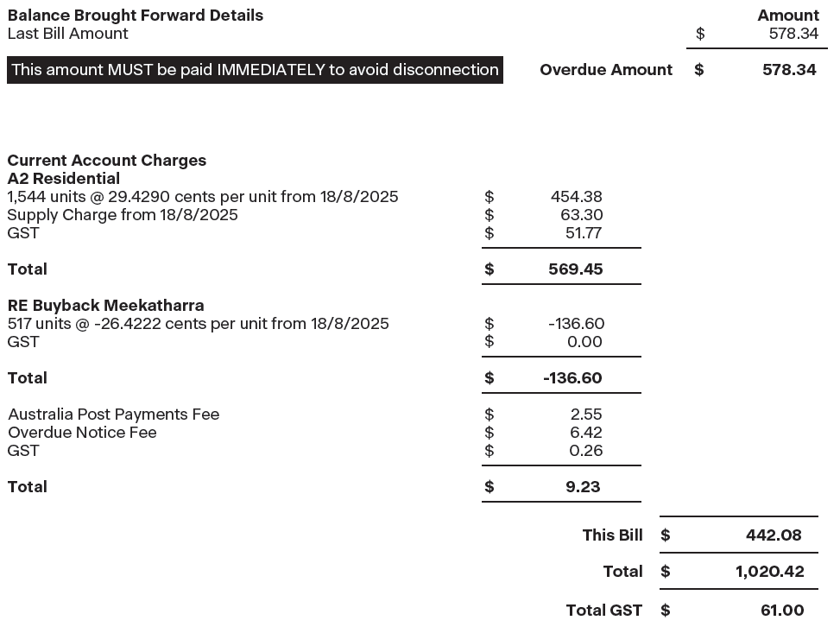The image size is (840, 633).
Task: Click the Supply Charge amount 63.30
Action: [581, 215]
